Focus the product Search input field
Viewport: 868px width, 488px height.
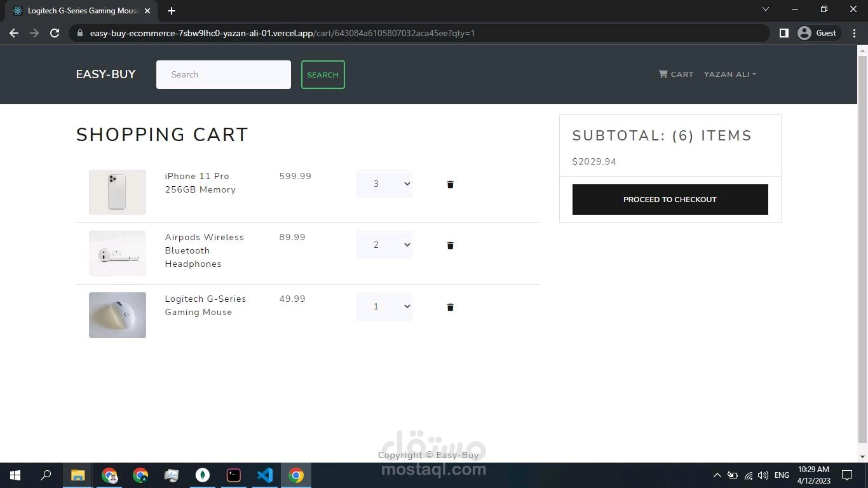tap(224, 74)
